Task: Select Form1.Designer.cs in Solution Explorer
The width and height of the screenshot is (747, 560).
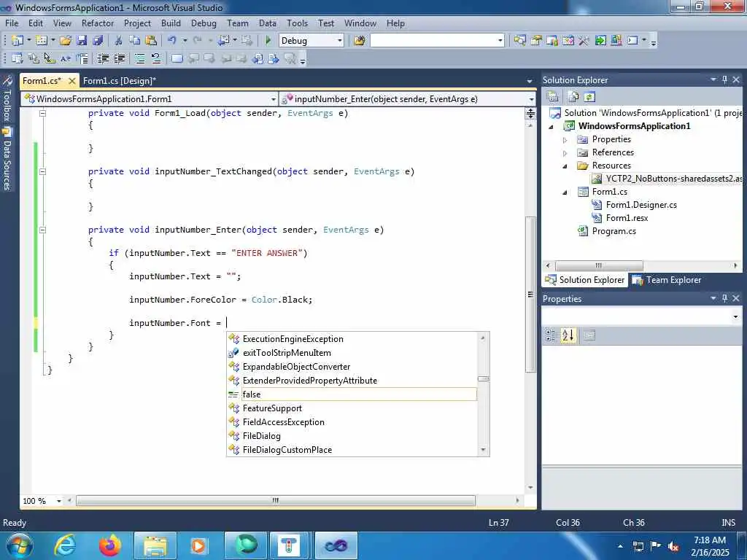Action: (x=641, y=205)
